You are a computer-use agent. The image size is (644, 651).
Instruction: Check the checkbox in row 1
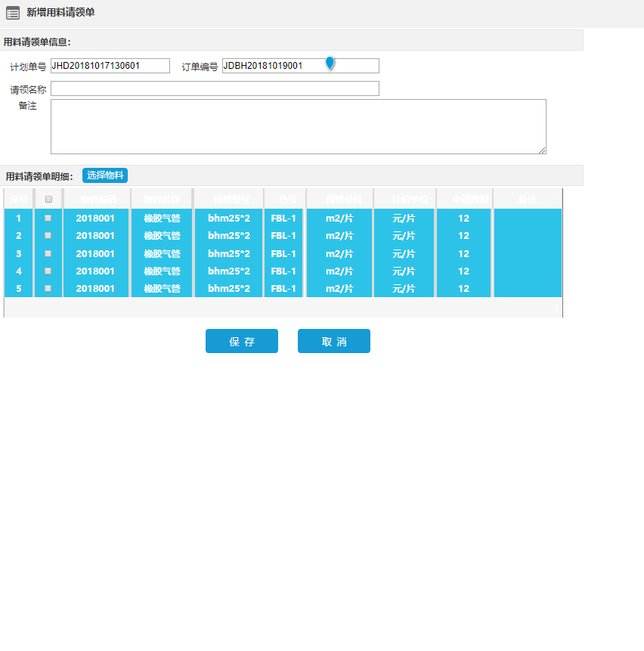coord(48,218)
